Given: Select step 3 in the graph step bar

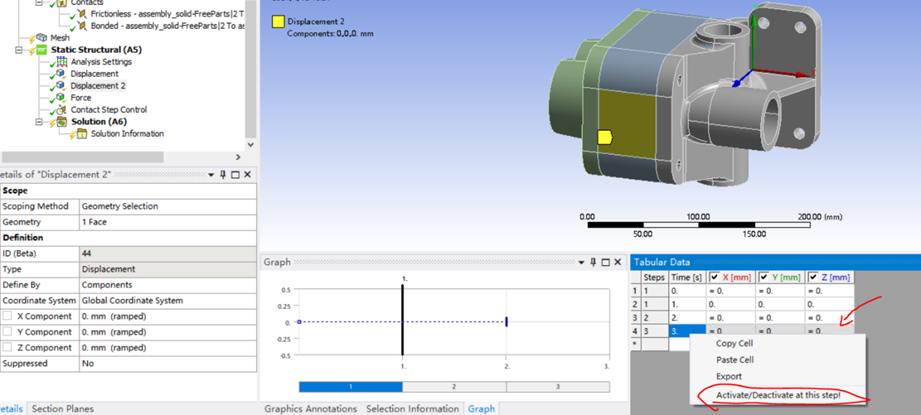Looking at the screenshot, I should pos(557,387).
